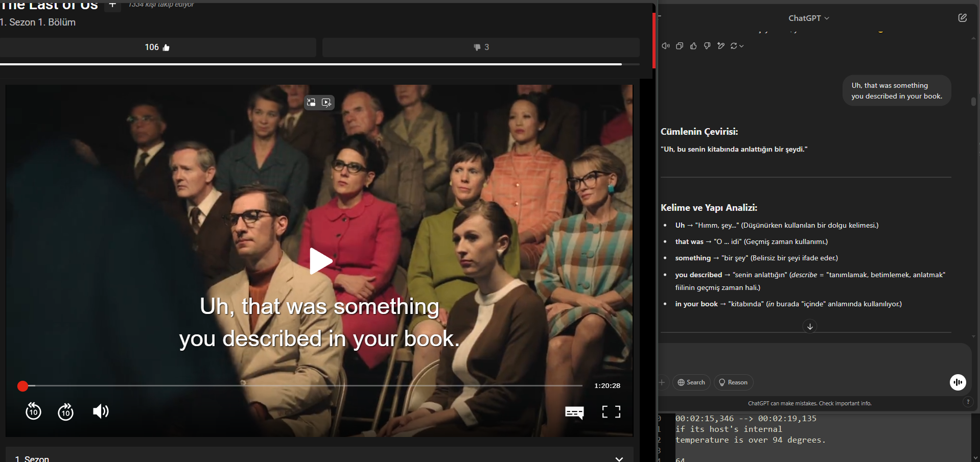This screenshot has height=462, width=980.
Task: Start a new chat with compose icon
Action: point(962,18)
